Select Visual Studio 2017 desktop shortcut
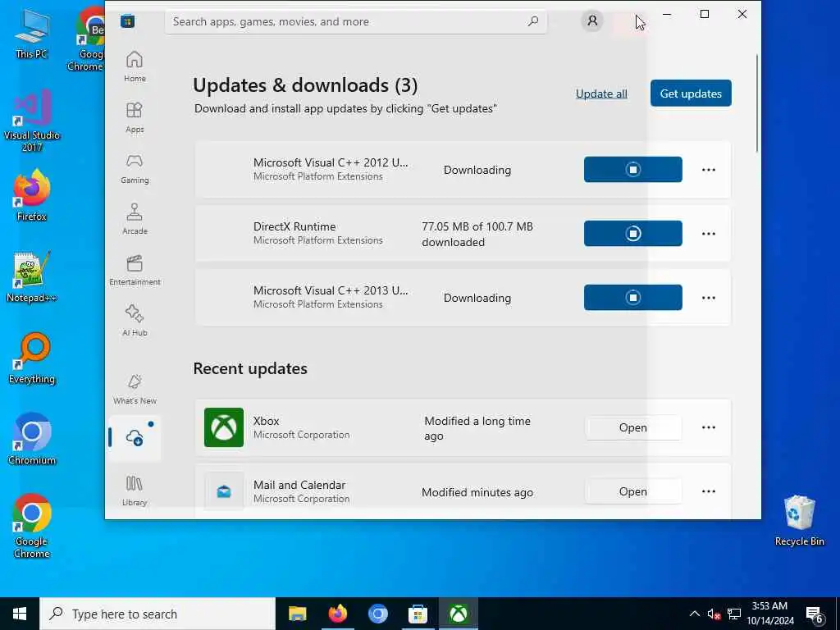The width and height of the screenshot is (840, 630). 32,121
